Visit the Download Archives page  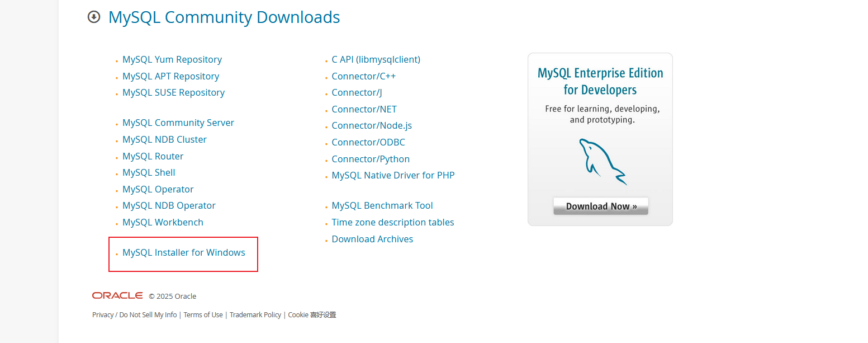(372, 239)
